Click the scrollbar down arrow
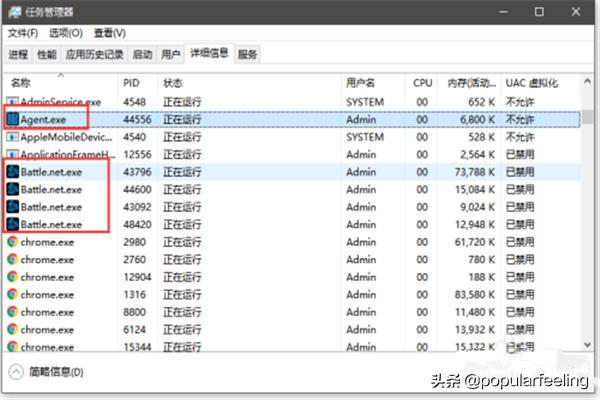 (x=587, y=345)
